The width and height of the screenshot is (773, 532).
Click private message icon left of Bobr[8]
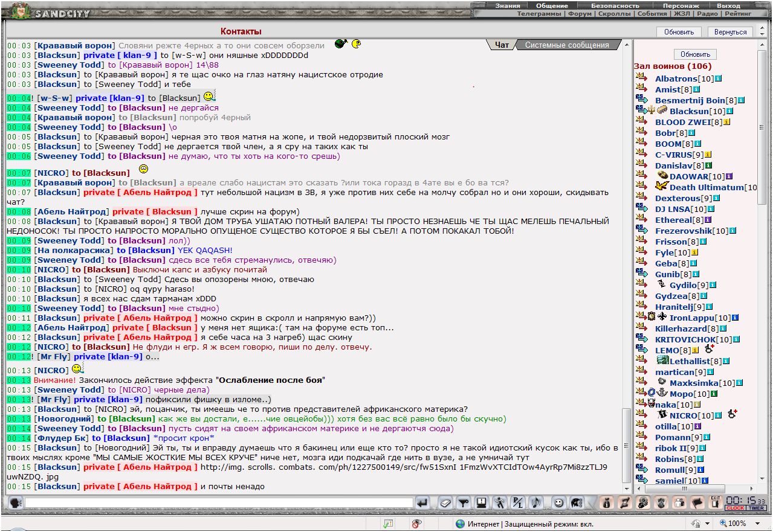pos(641,132)
